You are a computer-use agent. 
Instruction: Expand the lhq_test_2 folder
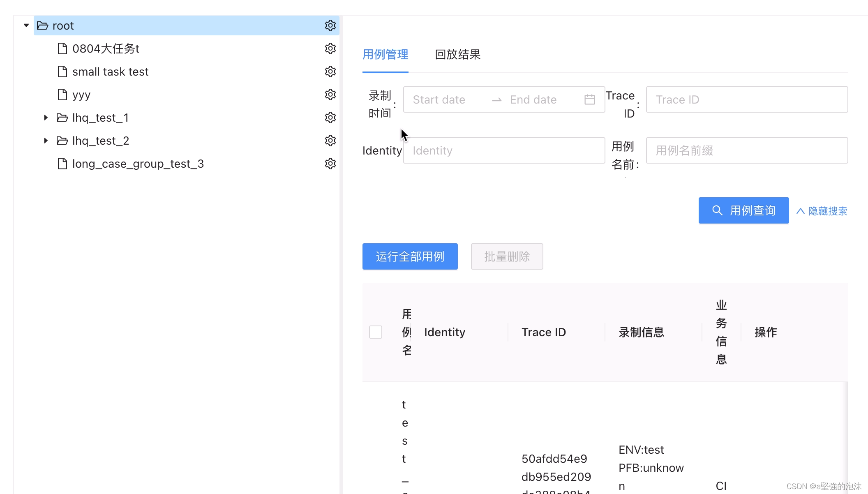pos(46,141)
